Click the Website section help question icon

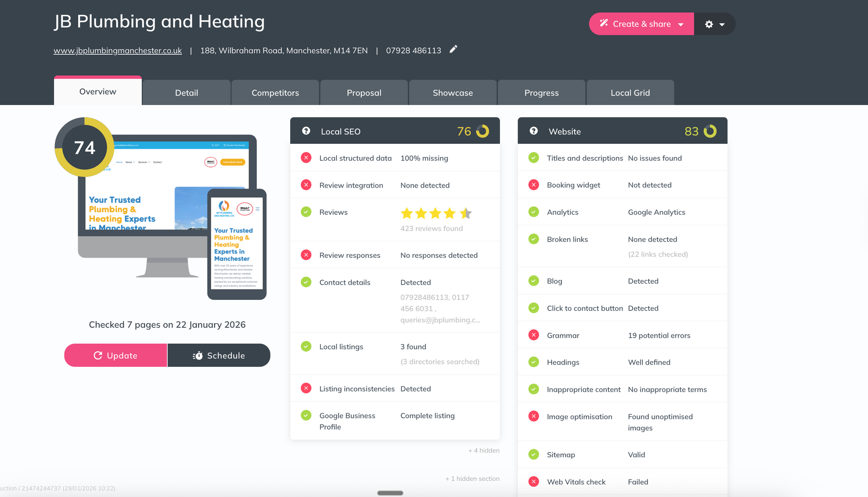[533, 131]
